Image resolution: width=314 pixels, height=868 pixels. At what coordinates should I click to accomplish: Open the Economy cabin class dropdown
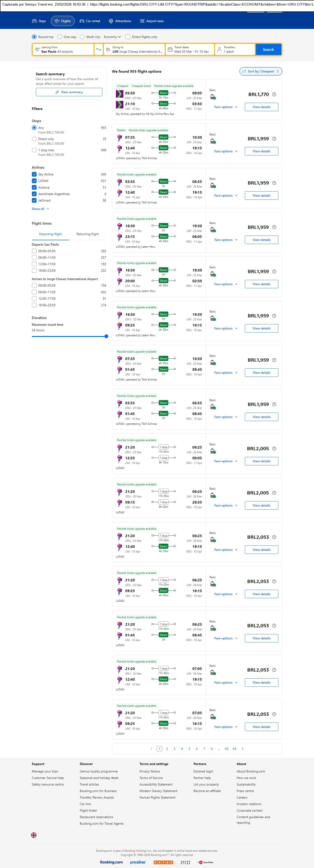[x=112, y=37]
